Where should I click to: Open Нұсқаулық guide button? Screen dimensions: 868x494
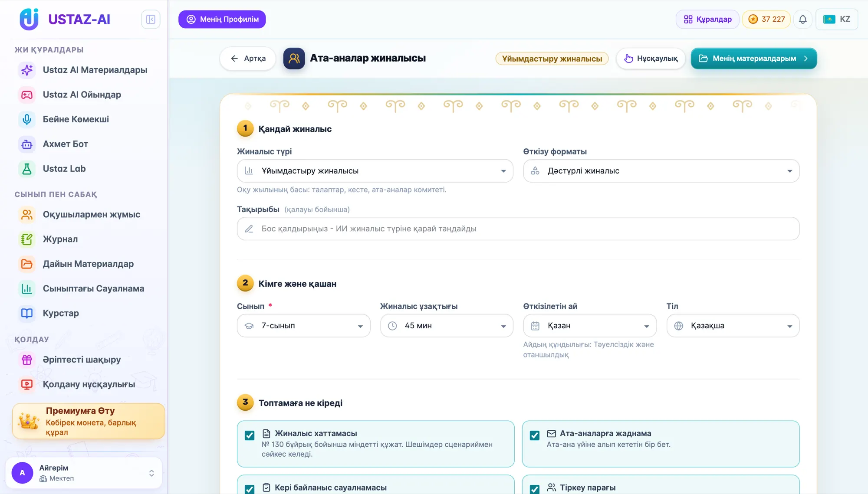coord(650,58)
